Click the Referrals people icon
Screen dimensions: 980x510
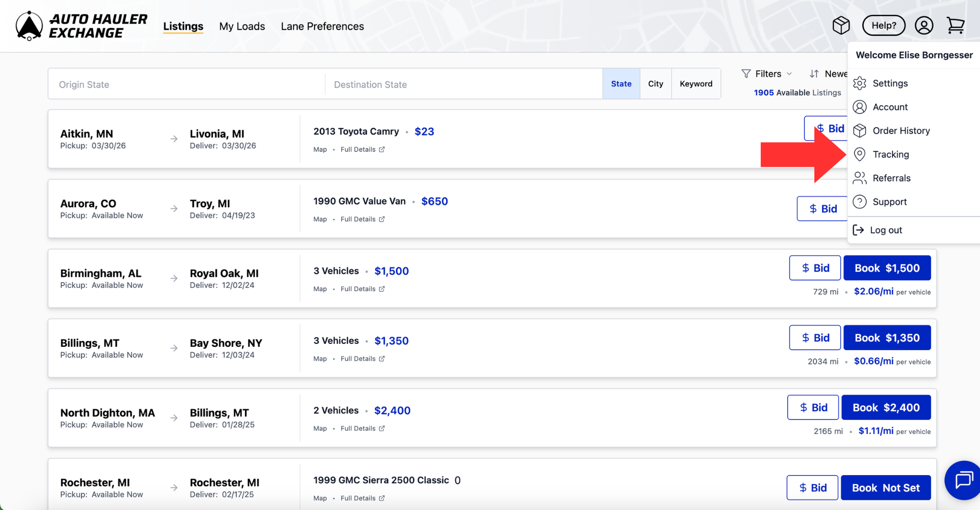(x=860, y=178)
